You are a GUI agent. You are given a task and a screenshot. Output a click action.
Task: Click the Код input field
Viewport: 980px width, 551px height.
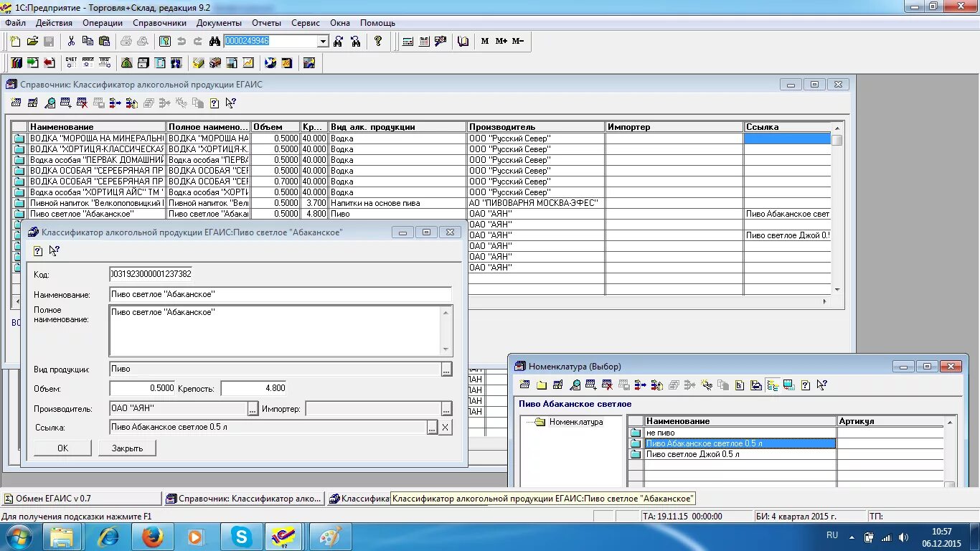(151, 274)
